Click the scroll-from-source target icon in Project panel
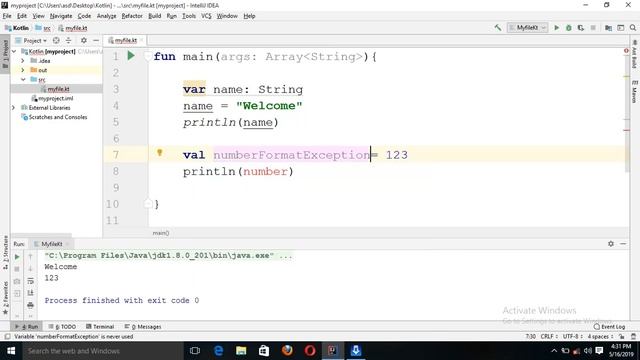Screen dimensions: 640x360 point(56,40)
